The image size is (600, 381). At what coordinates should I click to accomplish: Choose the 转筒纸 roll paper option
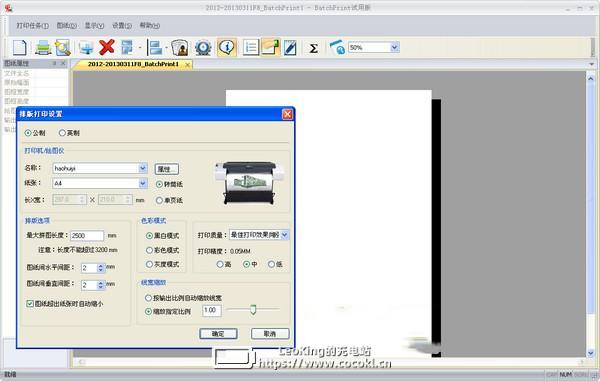pos(160,184)
